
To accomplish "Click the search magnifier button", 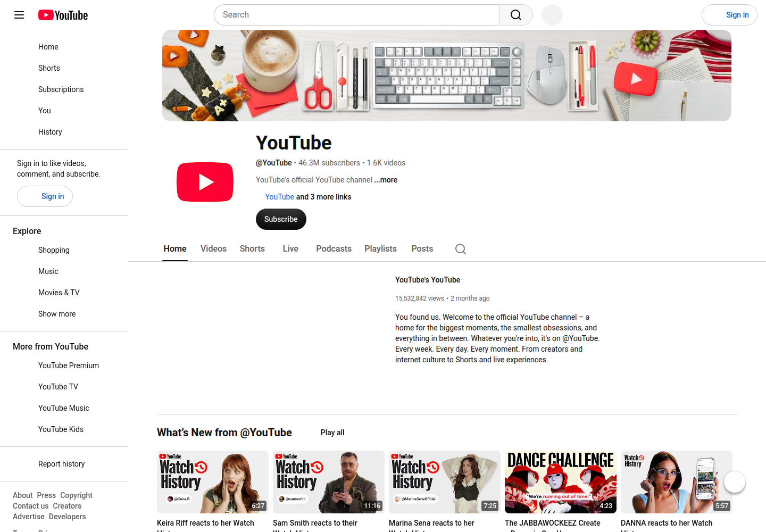I will coord(516,15).
